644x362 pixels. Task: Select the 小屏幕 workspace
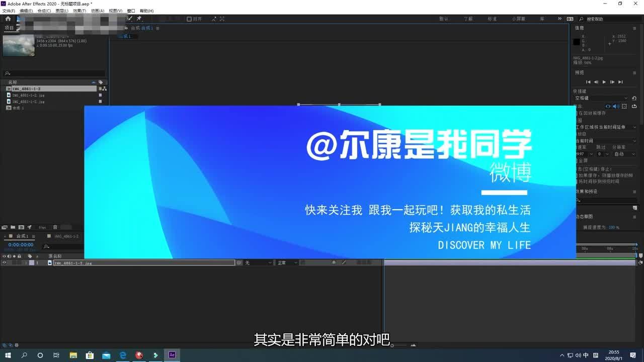tap(518, 19)
